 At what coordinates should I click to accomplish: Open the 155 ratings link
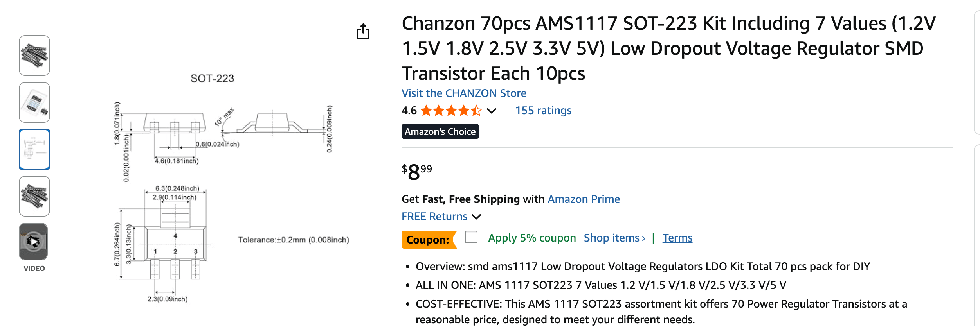pyautogui.click(x=543, y=111)
